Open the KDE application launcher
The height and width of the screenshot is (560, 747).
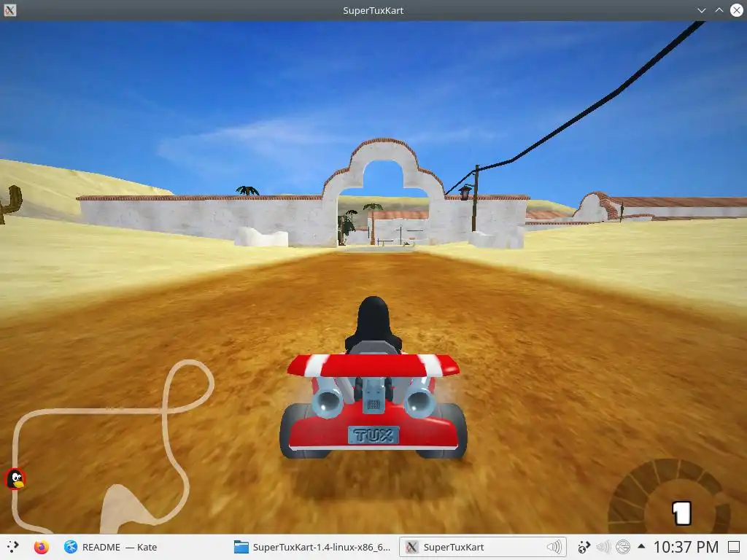(13, 547)
